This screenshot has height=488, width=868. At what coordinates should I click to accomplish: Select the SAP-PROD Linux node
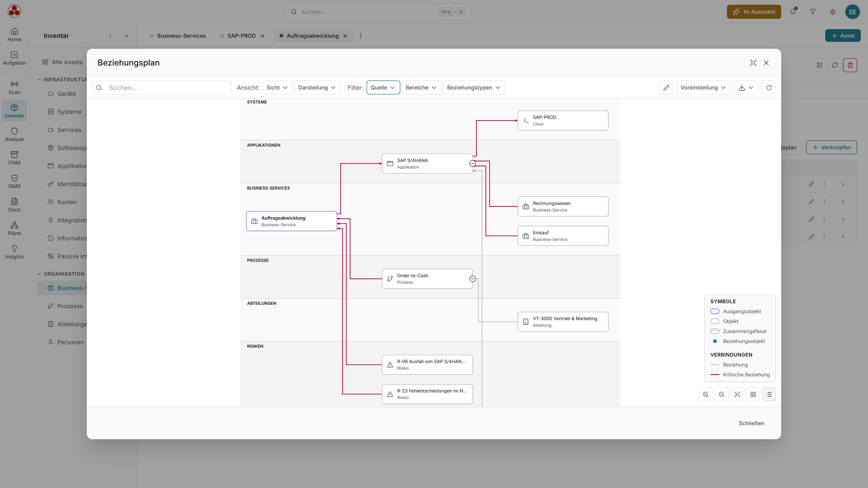point(563,121)
